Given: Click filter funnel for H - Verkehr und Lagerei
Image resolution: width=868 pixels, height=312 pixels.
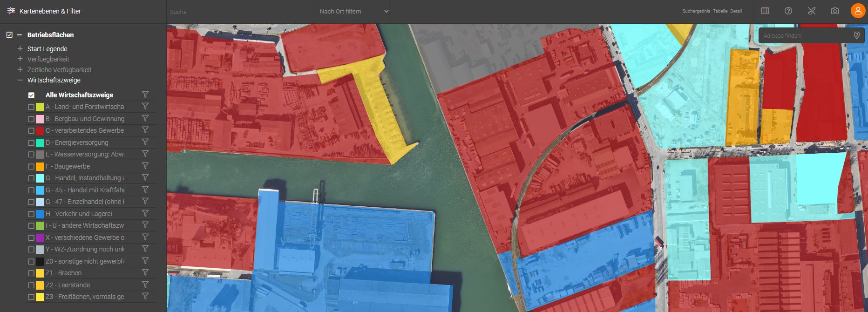Looking at the screenshot, I should click(x=145, y=213).
